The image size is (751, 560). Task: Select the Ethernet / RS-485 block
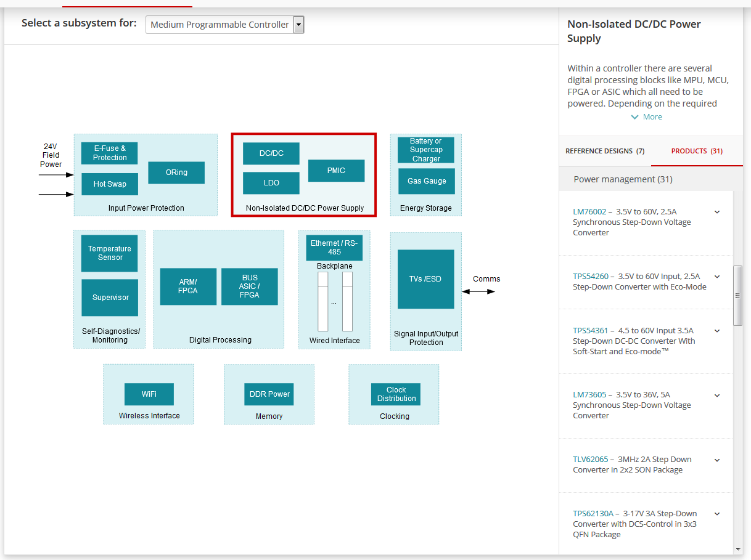pyautogui.click(x=334, y=248)
